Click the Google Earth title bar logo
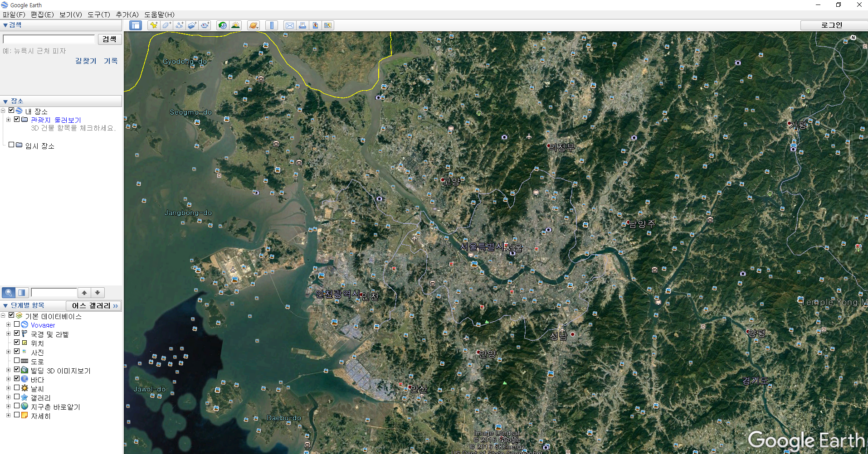Viewport: 868px width, 454px height. point(5,5)
